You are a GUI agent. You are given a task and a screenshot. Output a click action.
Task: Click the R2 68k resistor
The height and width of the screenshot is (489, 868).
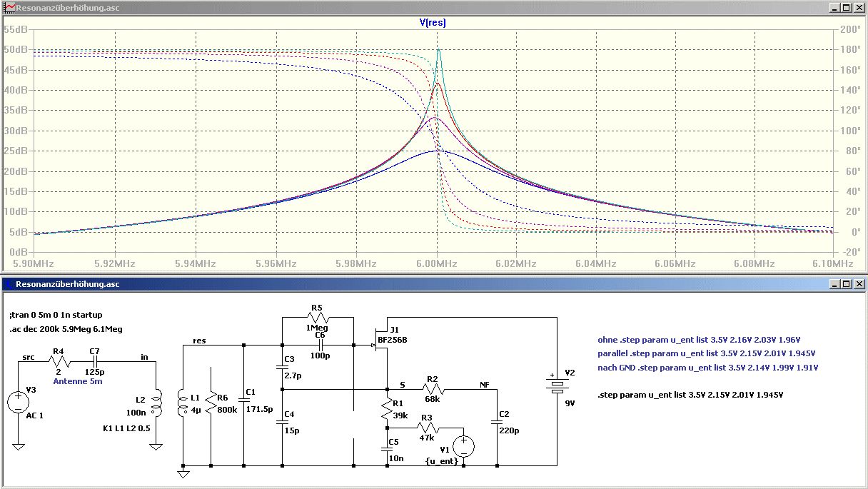(432, 389)
